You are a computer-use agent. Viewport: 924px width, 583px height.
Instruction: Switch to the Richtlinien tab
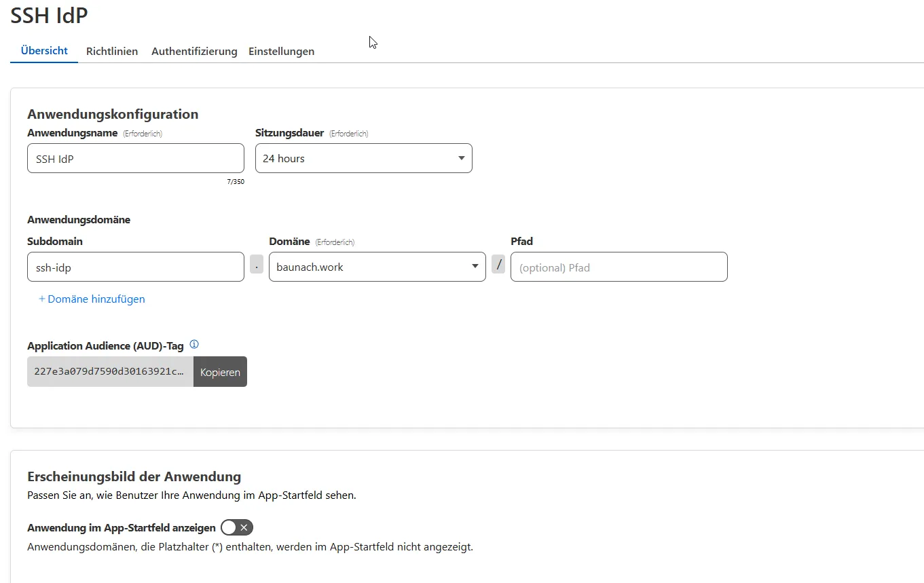(x=112, y=52)
